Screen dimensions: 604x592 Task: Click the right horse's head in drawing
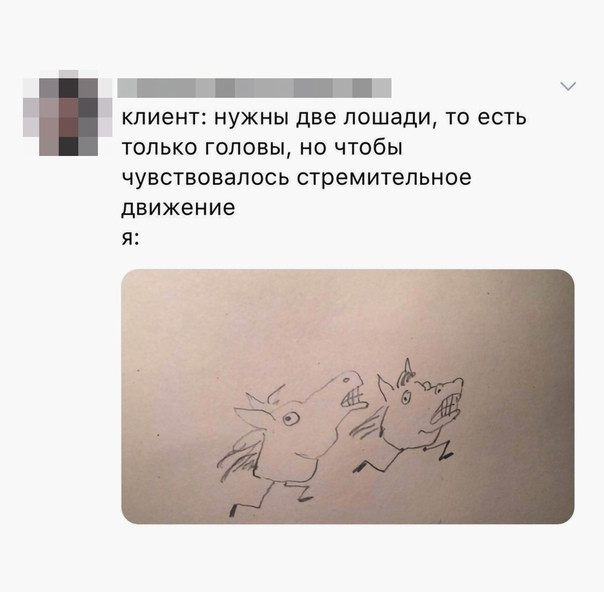(422, 409)
